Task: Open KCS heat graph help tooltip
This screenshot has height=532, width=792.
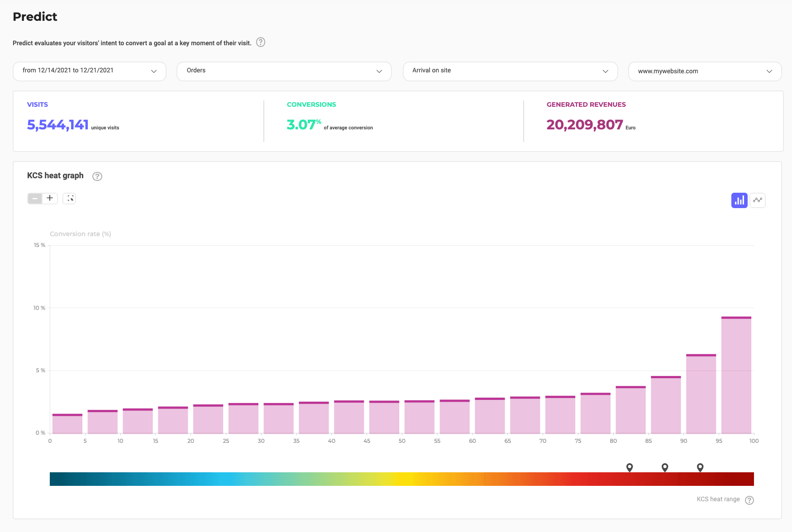Action: (x=97, y=176)
